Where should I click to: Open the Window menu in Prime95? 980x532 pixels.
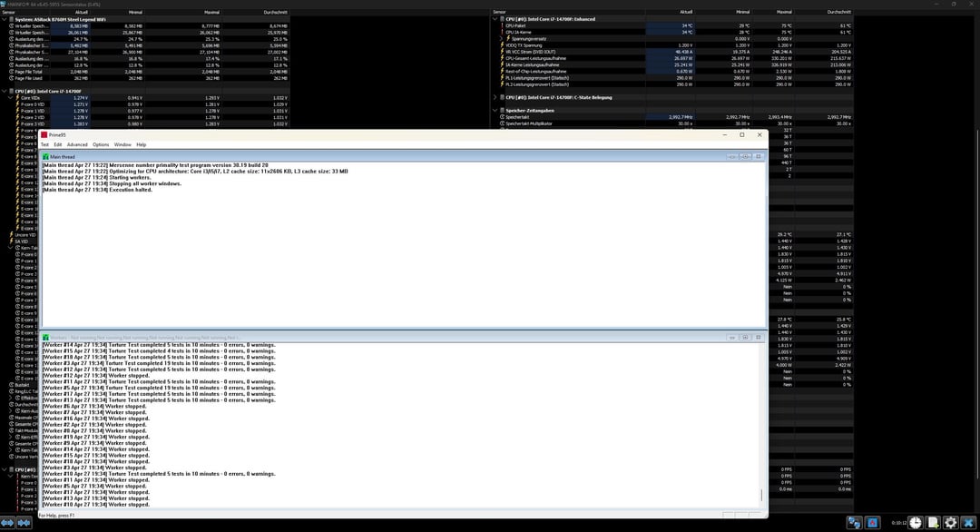click(122, 144)
